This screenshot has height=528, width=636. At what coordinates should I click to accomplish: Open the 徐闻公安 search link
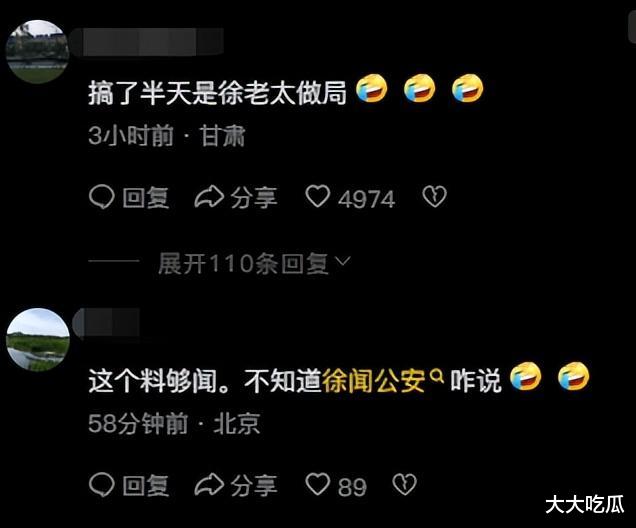(374, 380)
